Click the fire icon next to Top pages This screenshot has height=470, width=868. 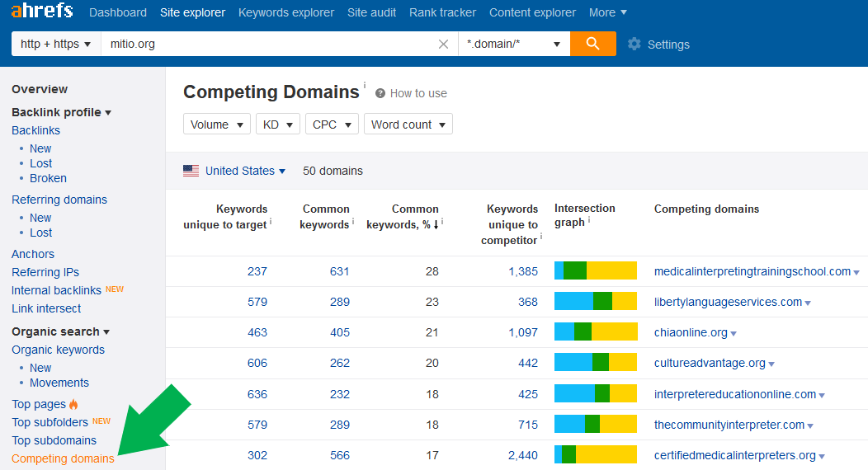(x=73, y=404)
